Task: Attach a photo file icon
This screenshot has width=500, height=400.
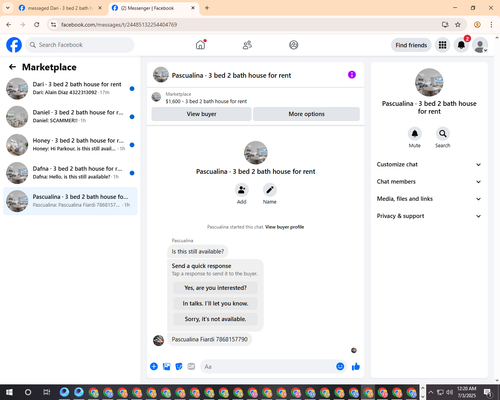Action: [166, 367]
